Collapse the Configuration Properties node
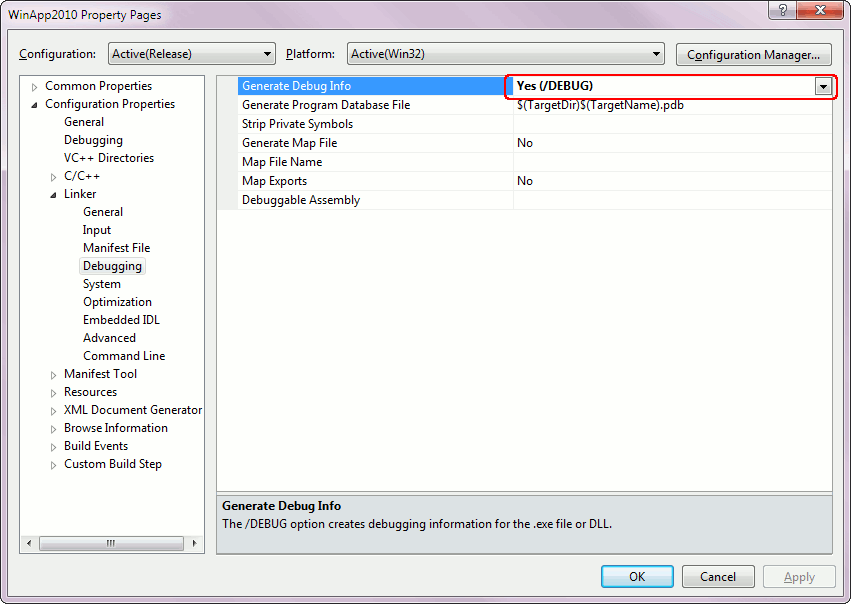The width and height of the screenshot is (851, 604). pos(33,104)
